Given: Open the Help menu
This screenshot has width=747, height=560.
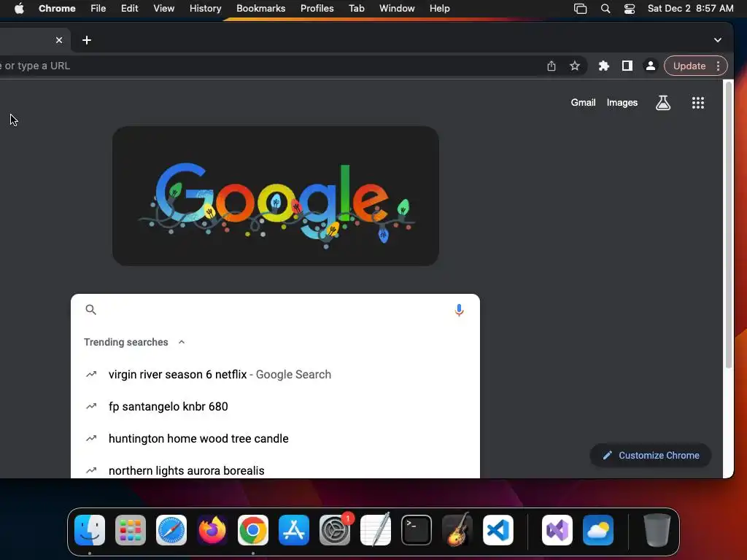Looking at the screenshot, I should (439, 9).
